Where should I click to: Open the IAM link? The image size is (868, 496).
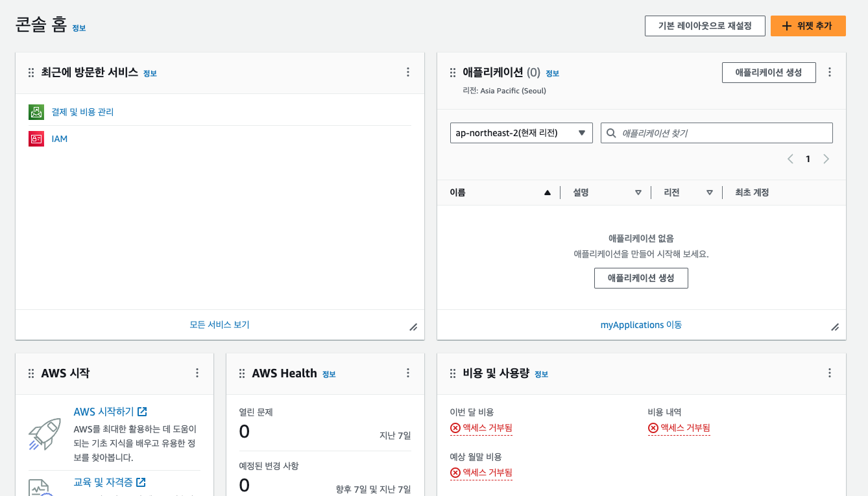(x=60, y=139)
